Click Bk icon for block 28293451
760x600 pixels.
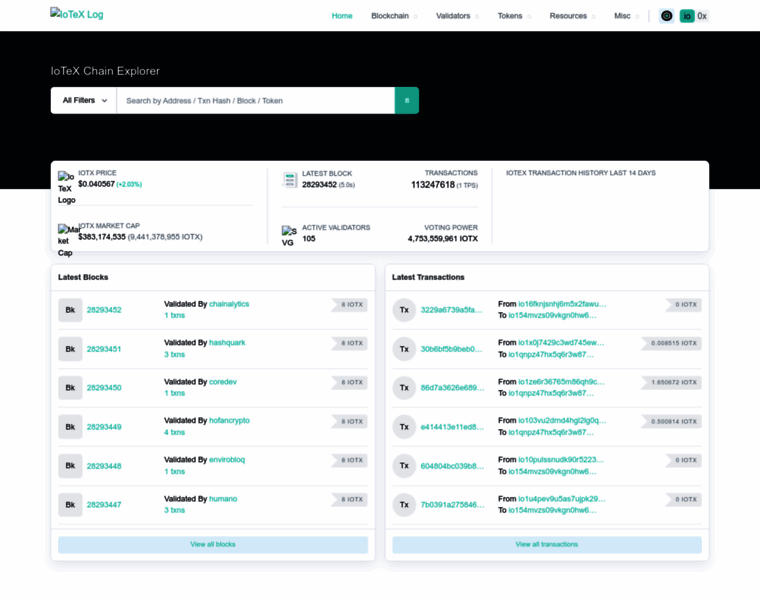coord(70,349)
